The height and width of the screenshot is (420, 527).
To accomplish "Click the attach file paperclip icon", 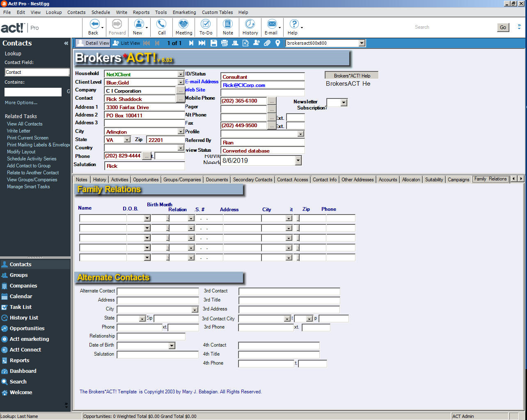I will (x=267, y=43).
